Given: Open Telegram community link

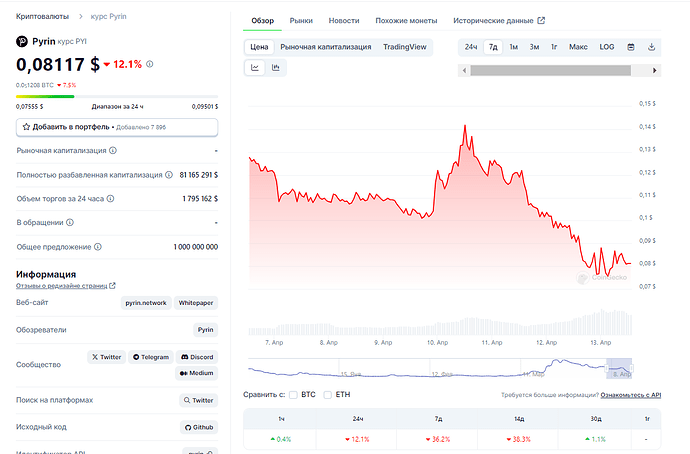Looking at the screenshot, I should (x=151, y=357).
